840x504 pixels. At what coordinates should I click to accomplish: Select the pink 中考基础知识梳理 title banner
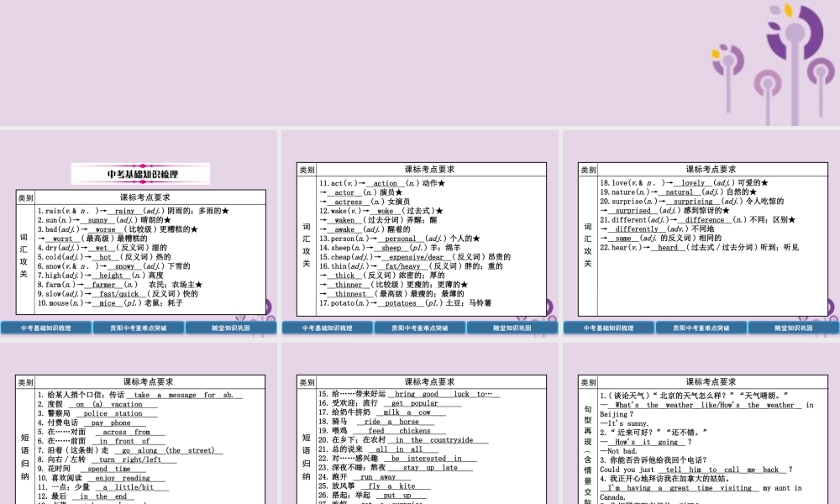click(141, 174)
